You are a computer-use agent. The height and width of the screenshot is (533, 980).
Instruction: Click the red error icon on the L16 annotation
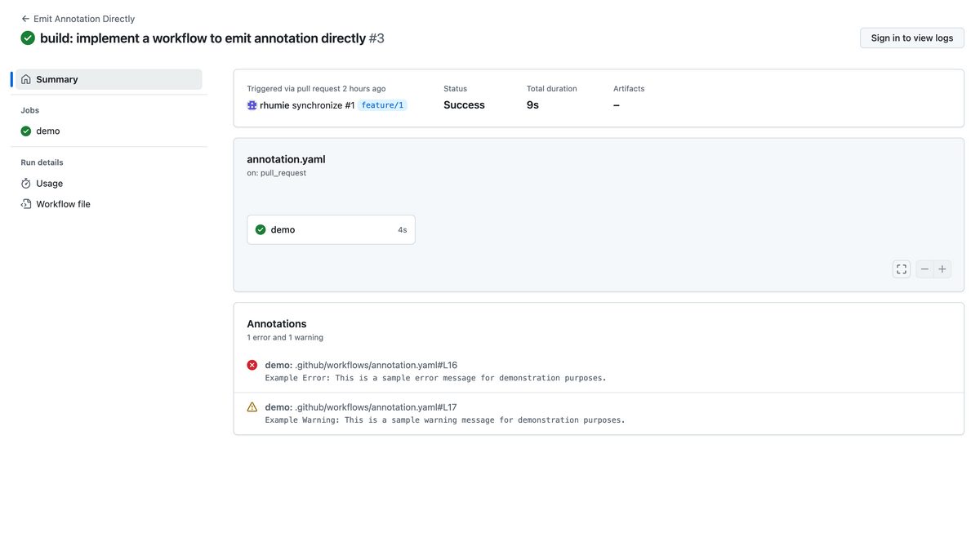point(252,365)
